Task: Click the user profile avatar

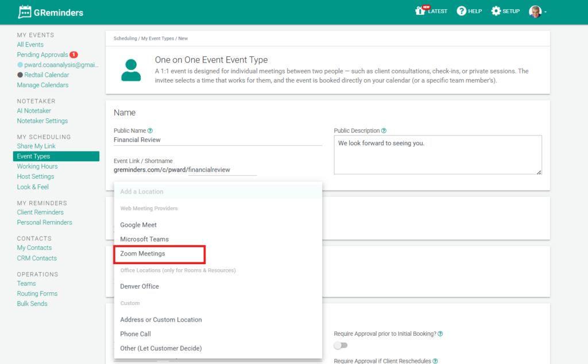Action: click(535, 11)
